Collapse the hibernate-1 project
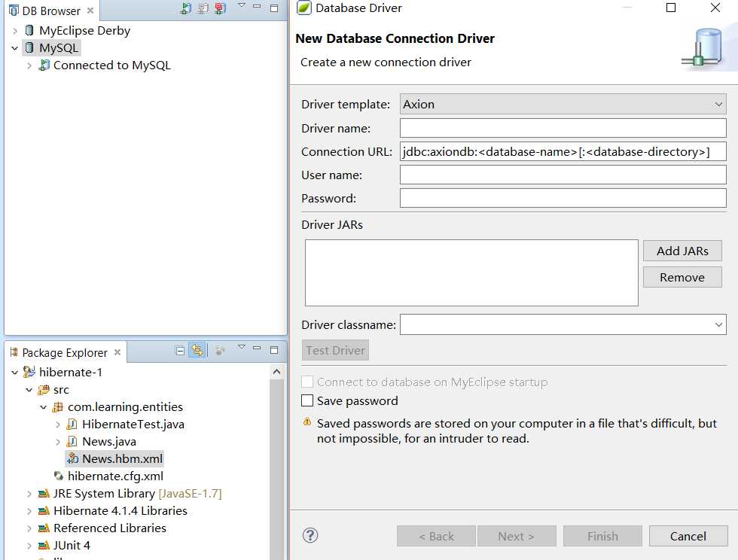738x560 pixels. (x=15, y=373)
